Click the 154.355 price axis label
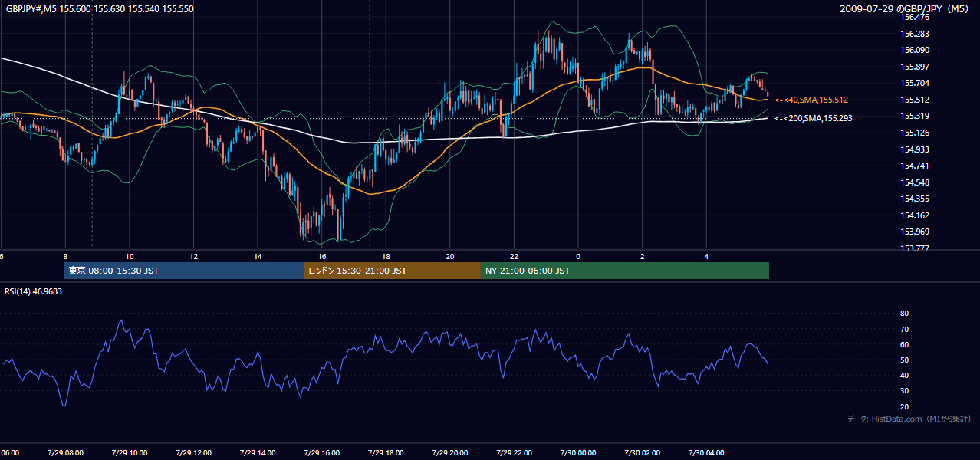The image size is (980, 460). point(916,199)
